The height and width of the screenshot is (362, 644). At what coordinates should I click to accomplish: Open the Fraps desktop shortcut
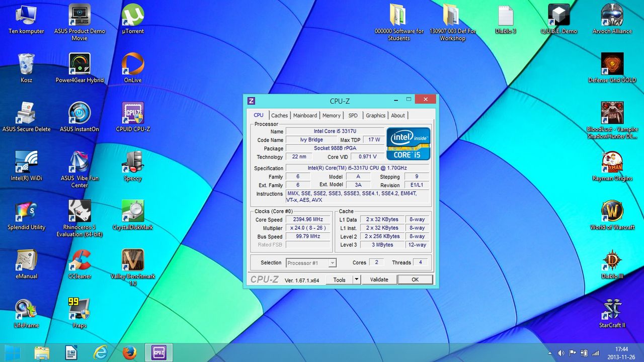(79, 313)
